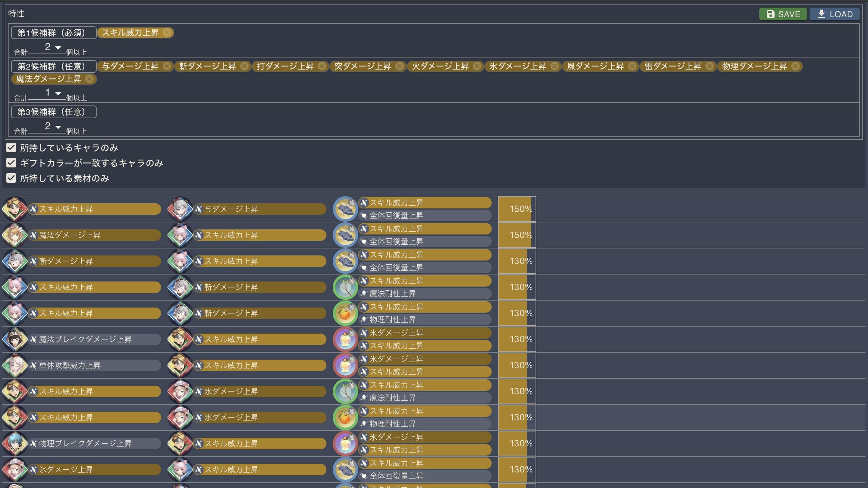Screen dimensions: 868x488
Task: Open group 3 minimum count dropdown
Action: pos(47,127)
